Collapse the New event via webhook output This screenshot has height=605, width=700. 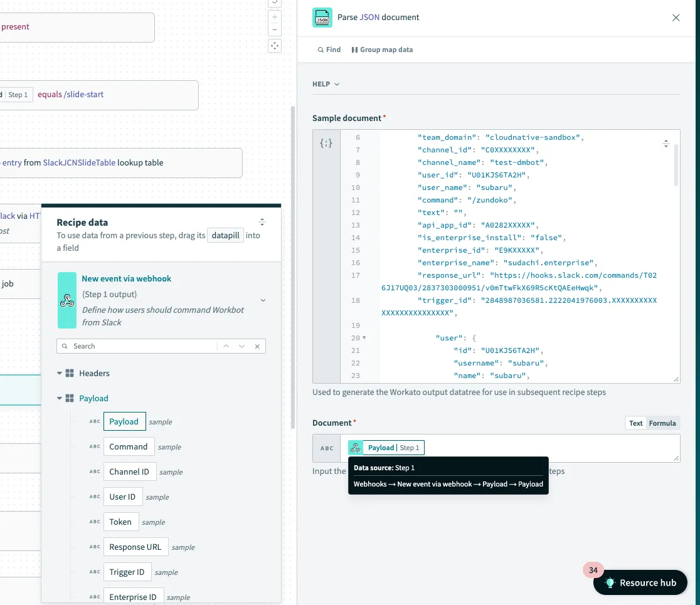[x=263, y=300]
